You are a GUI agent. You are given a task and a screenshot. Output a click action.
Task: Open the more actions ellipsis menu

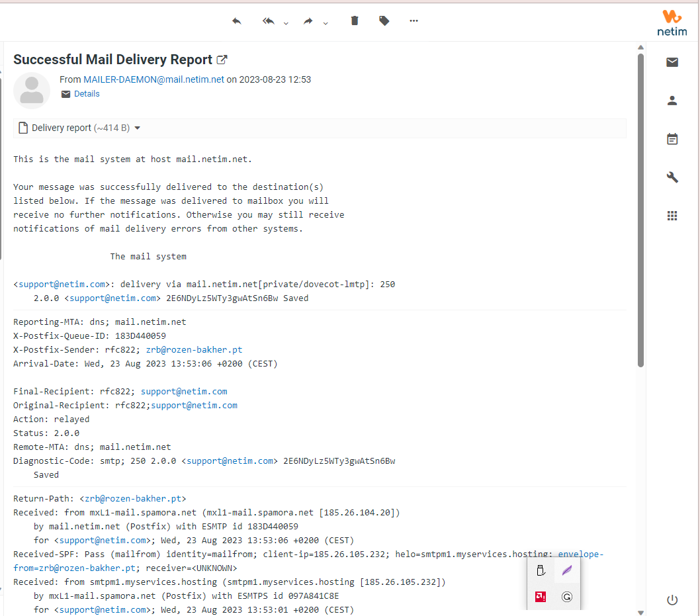pyautogui.click(x=414, y=21)
